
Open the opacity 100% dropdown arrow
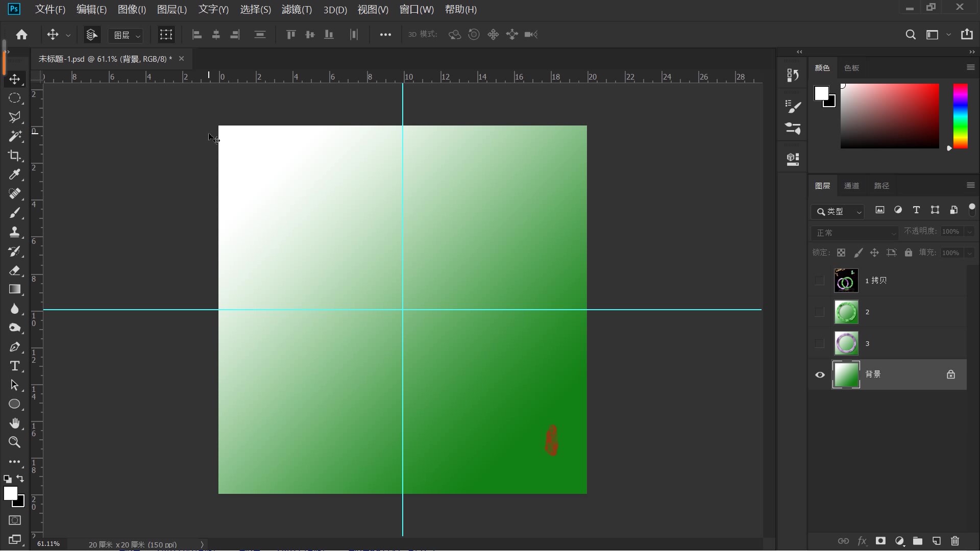click(x=969, y=232)
